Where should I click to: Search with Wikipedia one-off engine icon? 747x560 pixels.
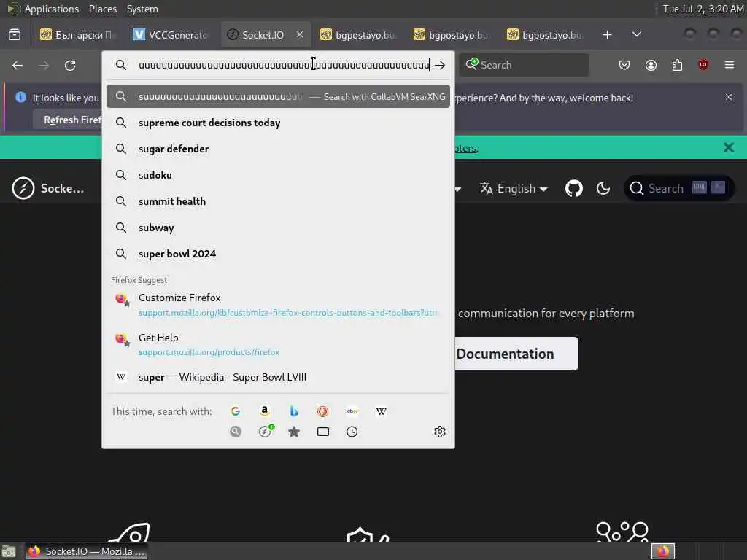(381, 411)
